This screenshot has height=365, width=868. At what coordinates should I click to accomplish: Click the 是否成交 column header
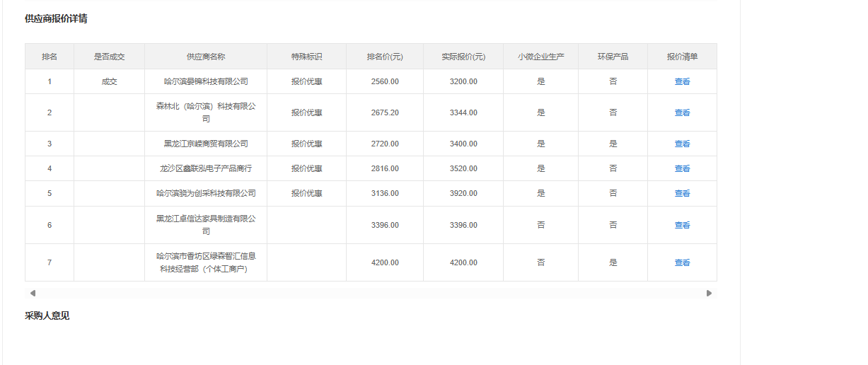click(x=109, y=57)
